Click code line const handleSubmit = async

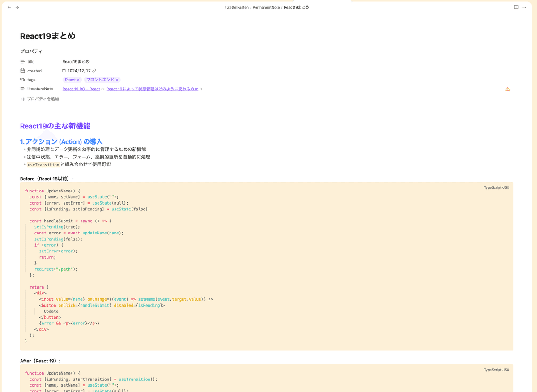[x=71, y=221]
